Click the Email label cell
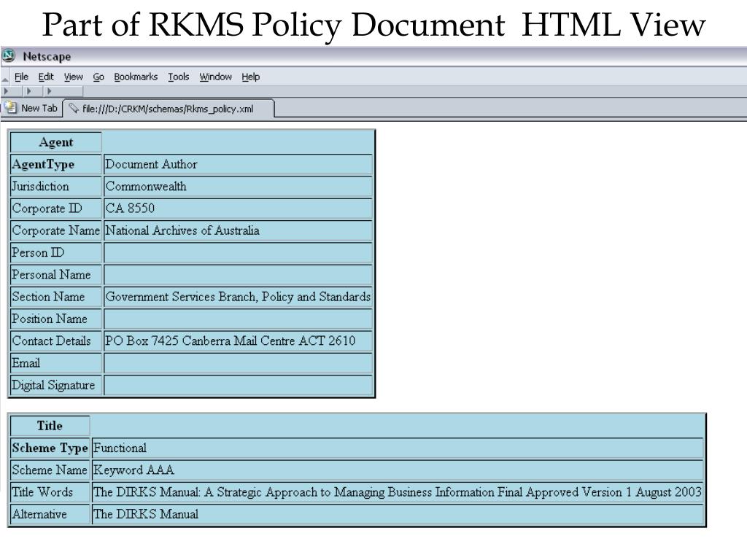This screenshot has height=560, width=747. (55, 363)
